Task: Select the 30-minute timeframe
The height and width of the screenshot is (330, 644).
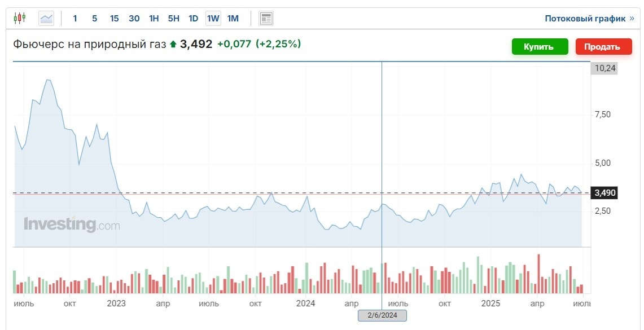Action: (x=134, y=18)
